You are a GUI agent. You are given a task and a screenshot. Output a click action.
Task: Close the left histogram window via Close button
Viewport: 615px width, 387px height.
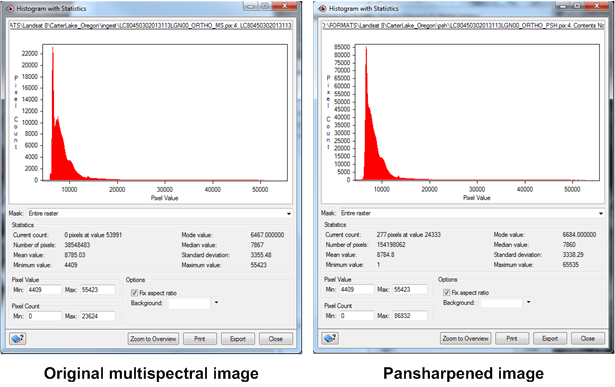coord(276,339)
